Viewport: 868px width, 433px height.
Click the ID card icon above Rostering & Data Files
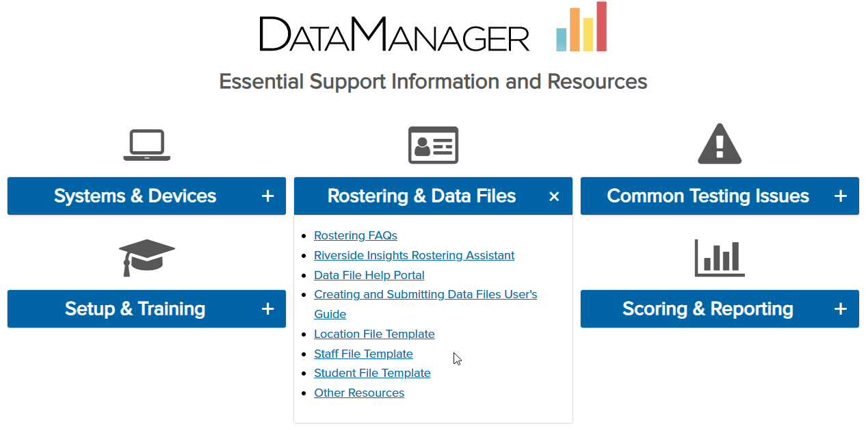[x=433, y=145]
